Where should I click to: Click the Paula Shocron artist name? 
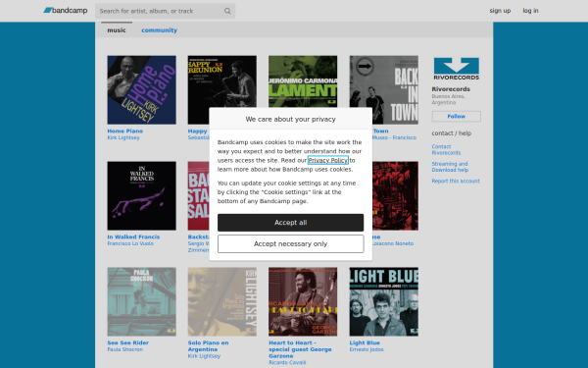click(x=124, y=349)
